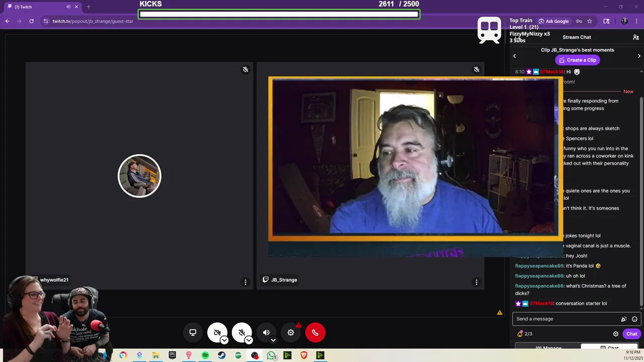Screen dimensions: 644x362
Task: Click whywolfie21 name label
Action: pyautogui.click(x=54, y=280)
